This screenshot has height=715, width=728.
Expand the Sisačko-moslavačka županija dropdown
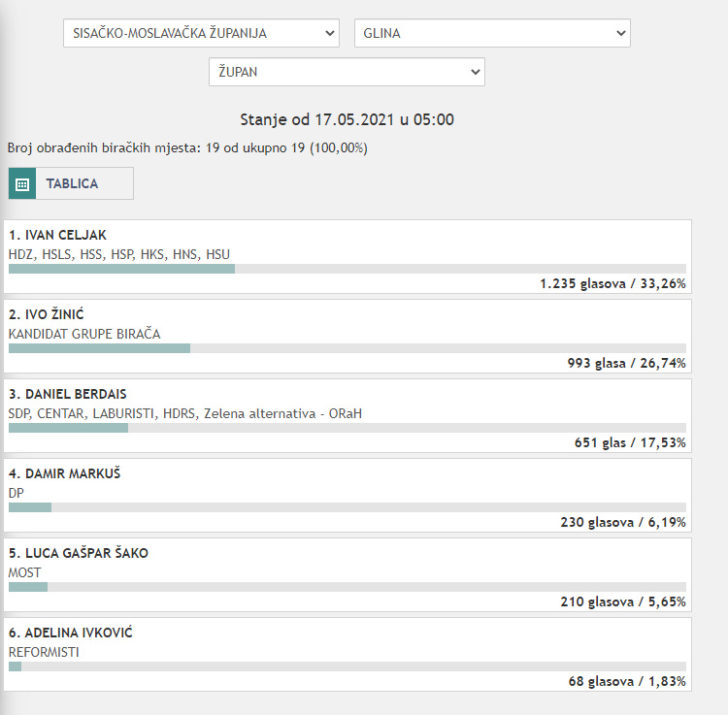pyautogui.click(x=201, y=33)
